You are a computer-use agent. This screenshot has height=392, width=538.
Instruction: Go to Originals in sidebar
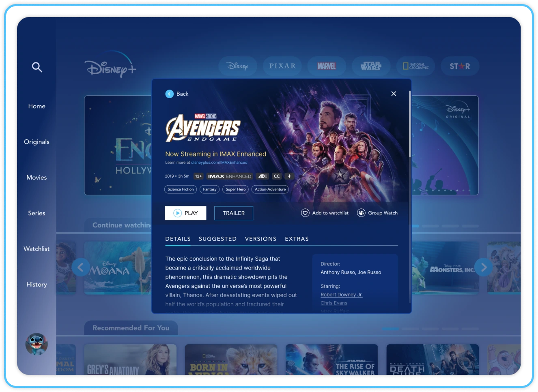point(37,142)
